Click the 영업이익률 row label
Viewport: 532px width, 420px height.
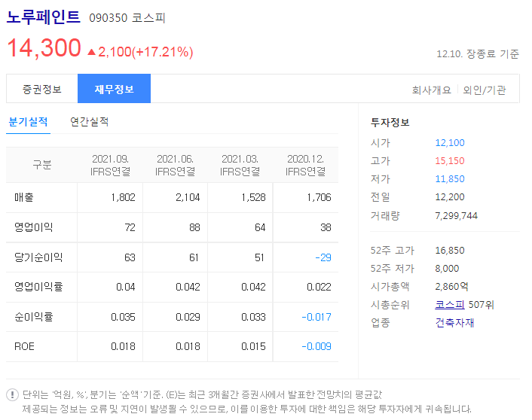[x=38, y=287]
